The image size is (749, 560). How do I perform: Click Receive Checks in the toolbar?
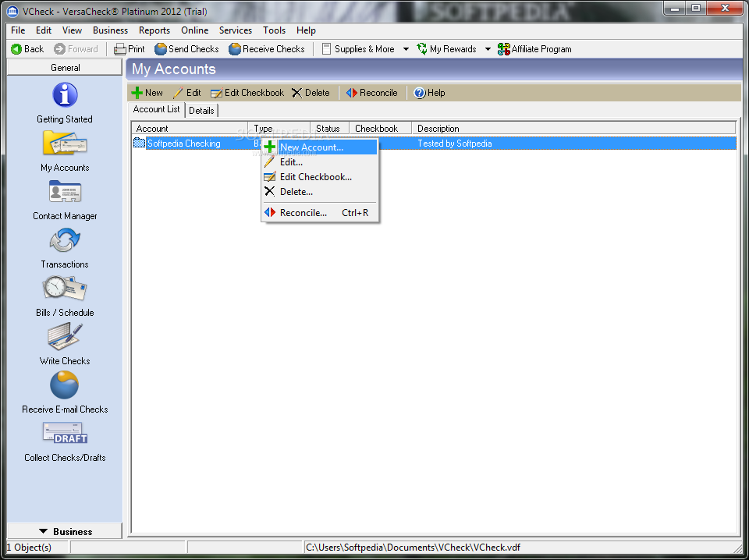point(267,48)
